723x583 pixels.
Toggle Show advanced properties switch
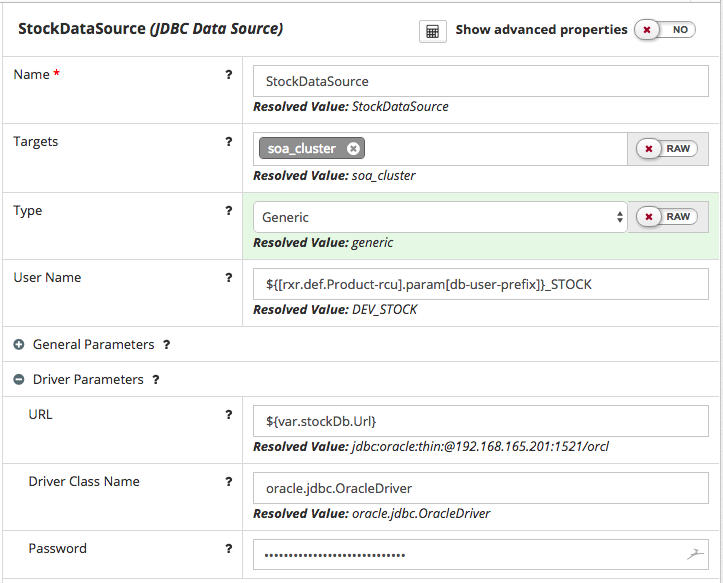click(667, 30)
